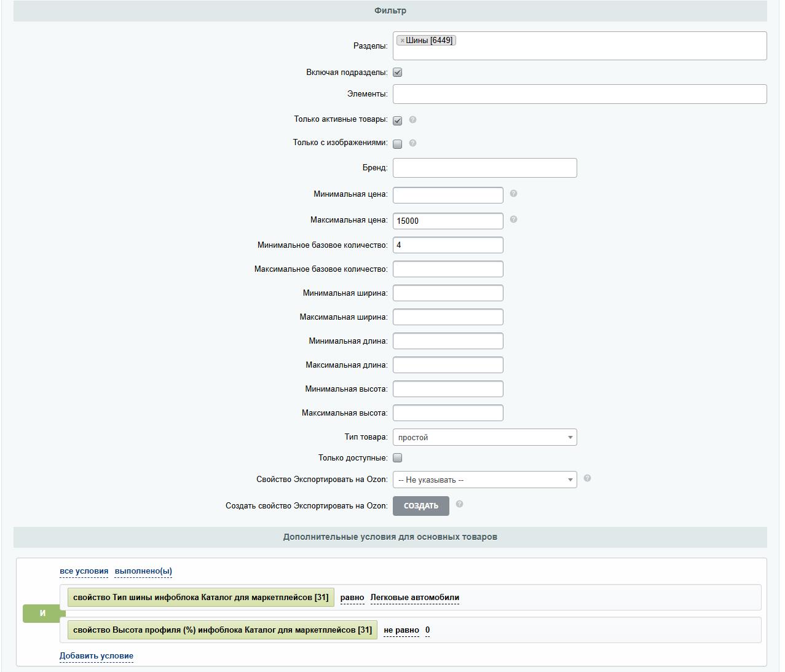Open help icon next to Только активные товары

pyautogui.click(x=412, y=120)
